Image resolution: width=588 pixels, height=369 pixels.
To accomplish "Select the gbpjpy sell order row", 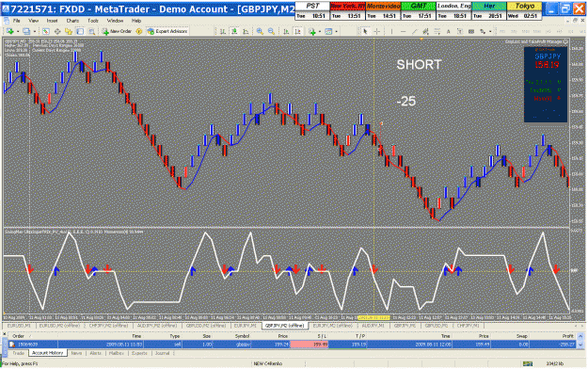I will pos(292,345).
